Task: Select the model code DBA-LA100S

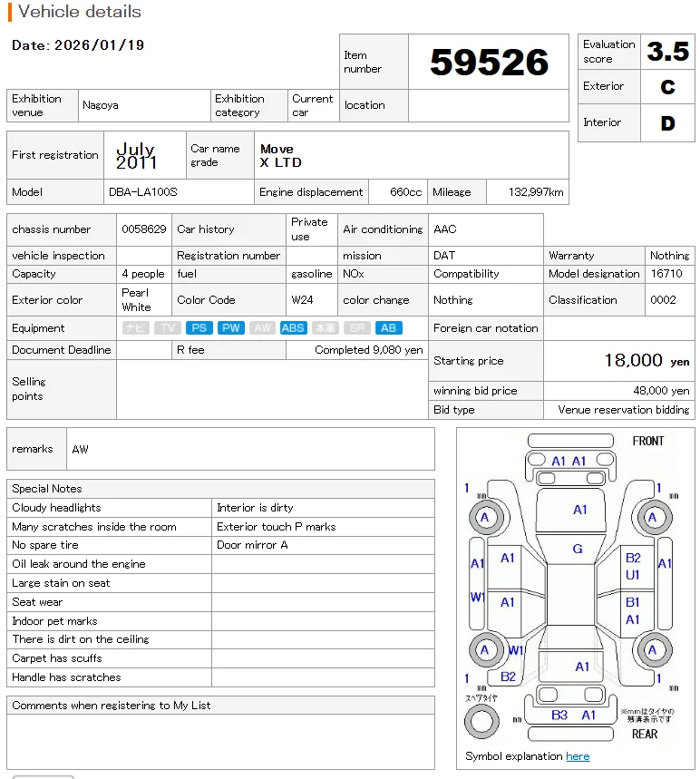Action: click(x=143, y=191)
